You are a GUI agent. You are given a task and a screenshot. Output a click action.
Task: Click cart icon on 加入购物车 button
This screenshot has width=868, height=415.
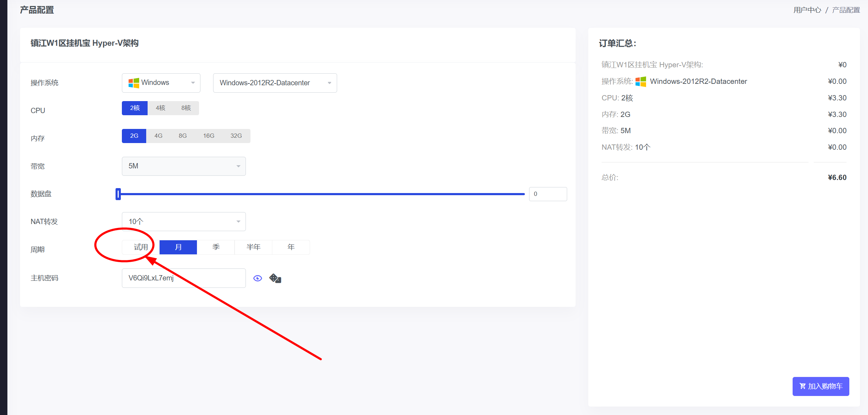(x=802, y=386)
